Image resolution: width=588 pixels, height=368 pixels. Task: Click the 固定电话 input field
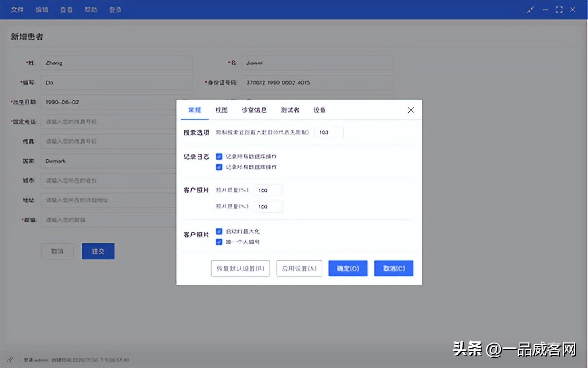coord(109,122)
